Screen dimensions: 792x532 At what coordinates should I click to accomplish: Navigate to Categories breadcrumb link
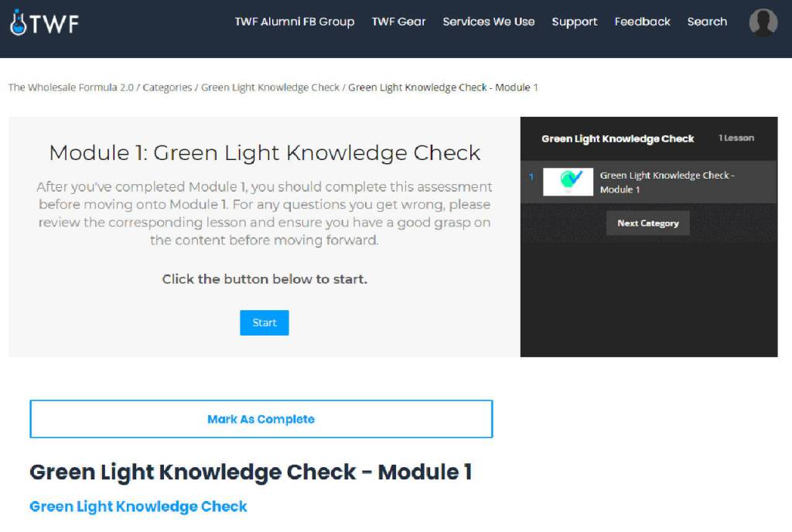coord(167,87)
